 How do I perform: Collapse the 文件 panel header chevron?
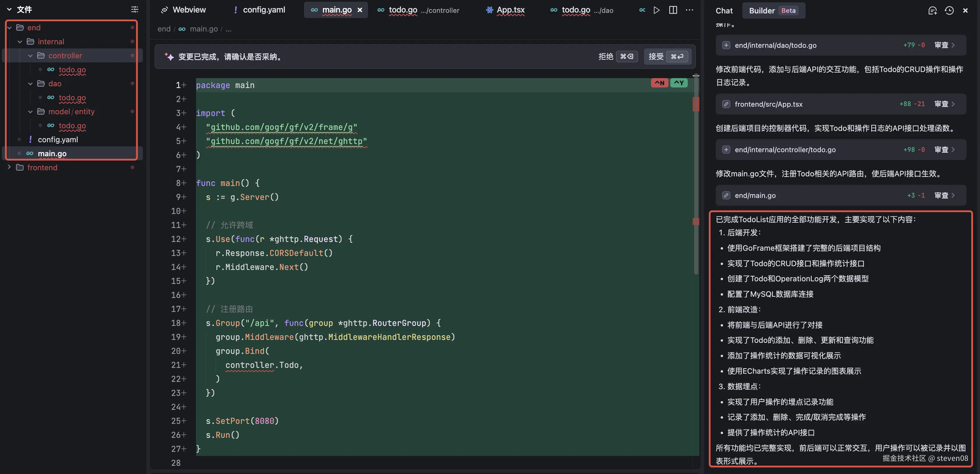9,10
